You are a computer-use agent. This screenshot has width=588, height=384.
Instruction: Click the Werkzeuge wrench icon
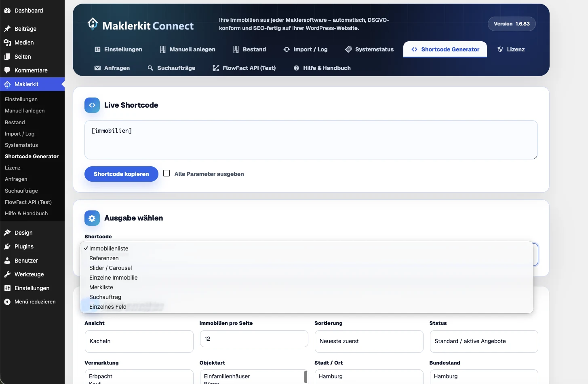click(7, 274)
